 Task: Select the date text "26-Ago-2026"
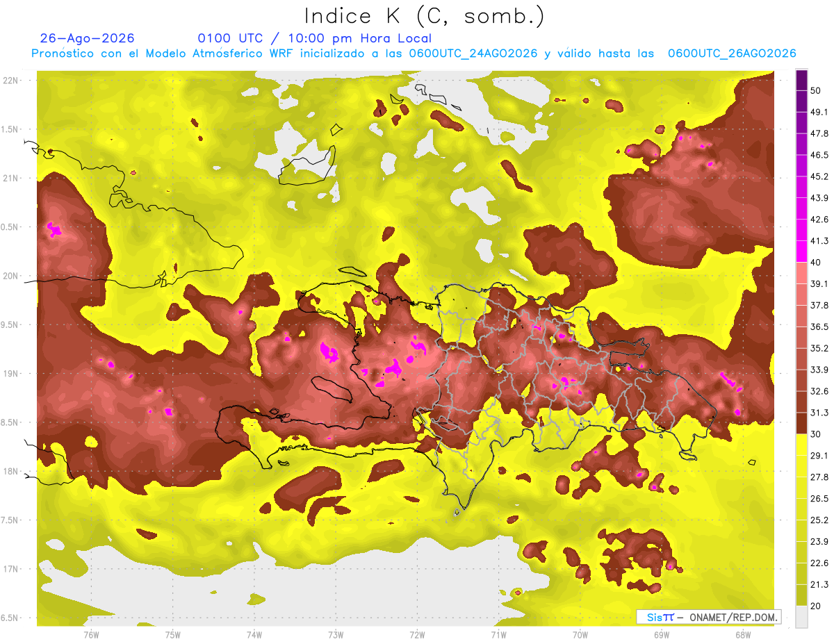tap(87, 38)
